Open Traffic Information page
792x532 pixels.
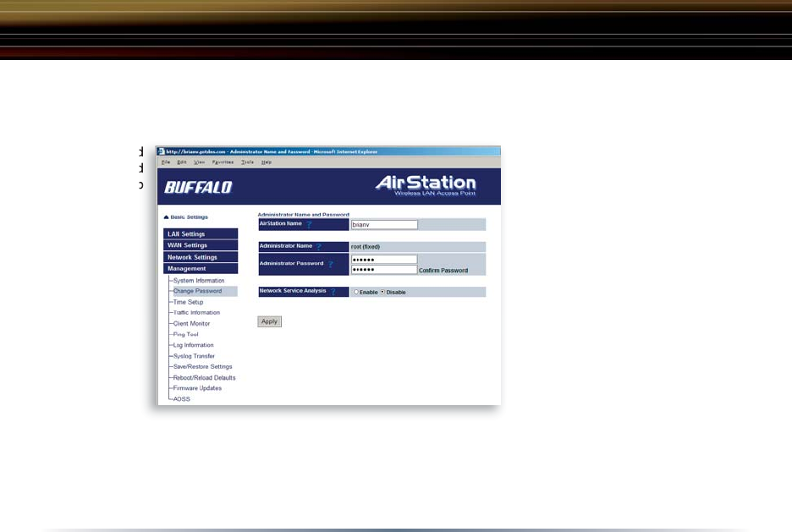[x=196, y=312]
